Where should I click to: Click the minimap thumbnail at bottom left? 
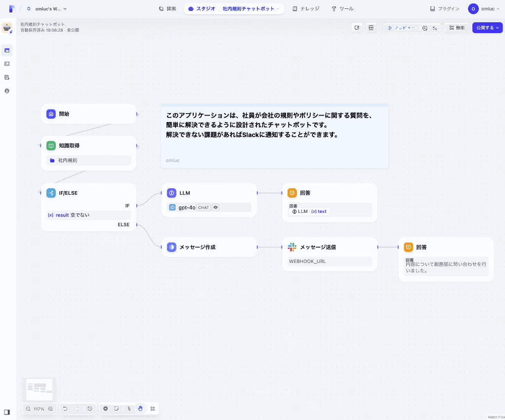tap(40, 389)
